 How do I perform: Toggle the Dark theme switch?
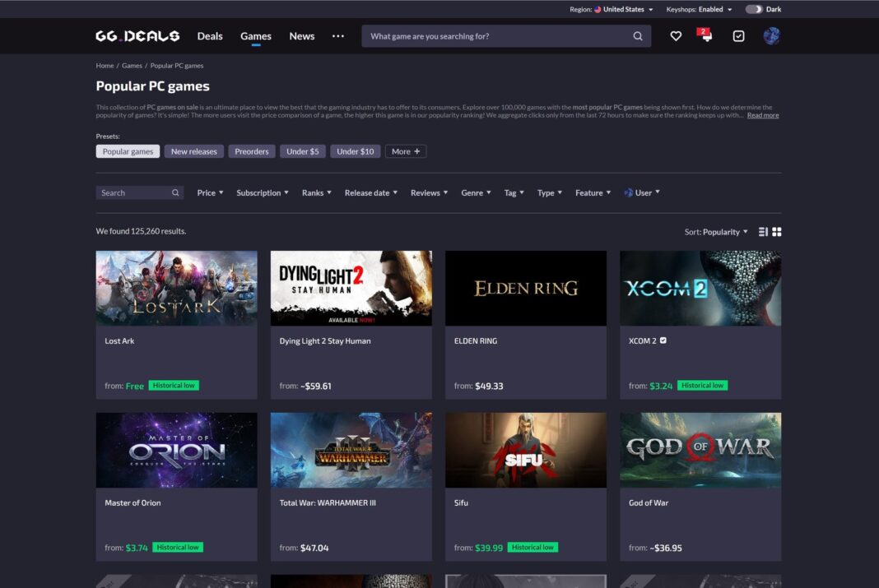753,10
